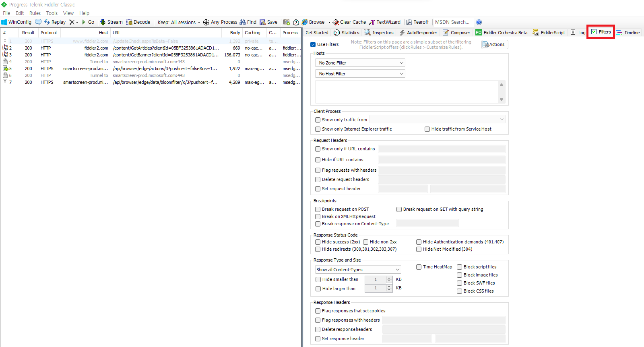Open the Composer tab
The width and height of the screenshot is (644, 347).
[x=456, y=33]
